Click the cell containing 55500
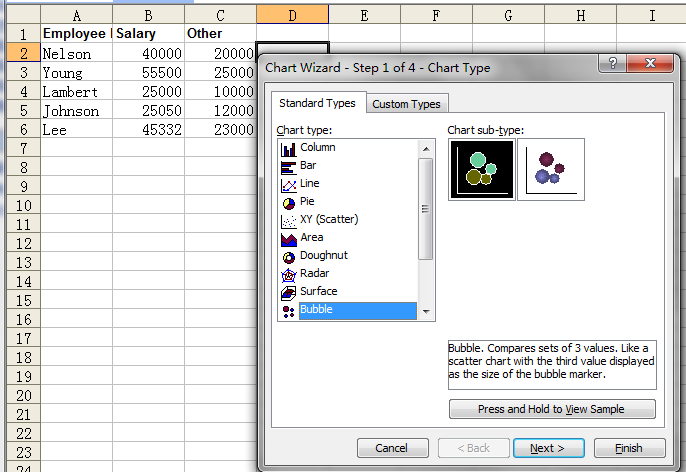The image size is (686, 472). click(x=148, y=72)
